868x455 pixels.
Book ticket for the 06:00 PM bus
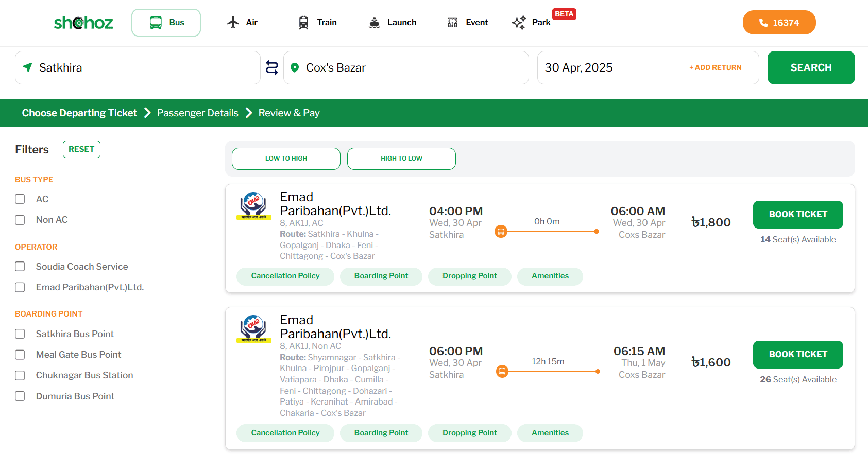coord(798,355)
